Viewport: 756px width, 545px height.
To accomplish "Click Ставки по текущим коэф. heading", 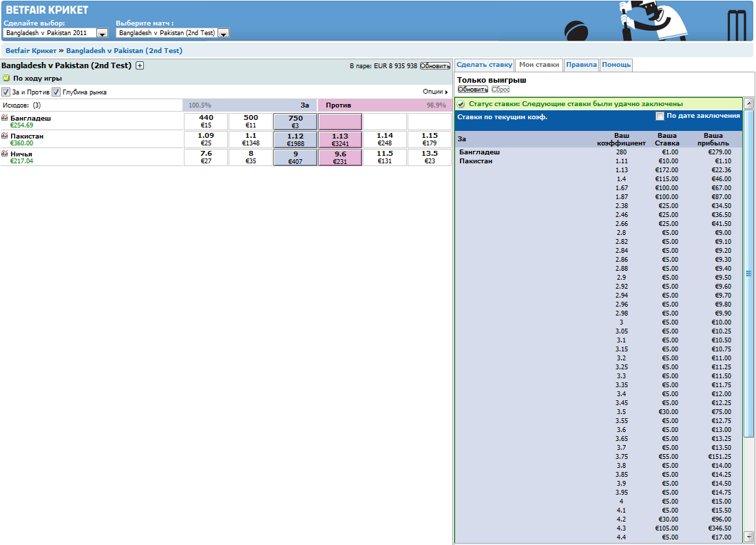I will 502,117.
